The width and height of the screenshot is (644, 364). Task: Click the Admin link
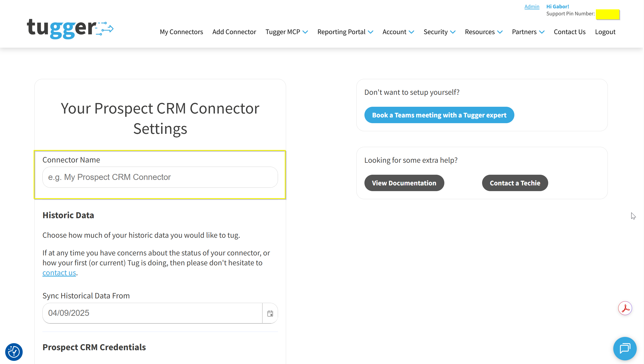click(x=532, y=7)
